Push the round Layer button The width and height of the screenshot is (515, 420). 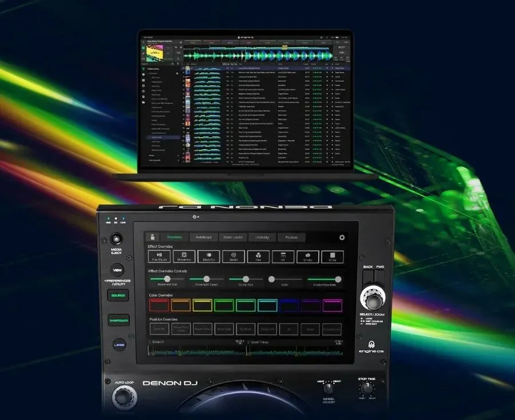coord(119,345)
